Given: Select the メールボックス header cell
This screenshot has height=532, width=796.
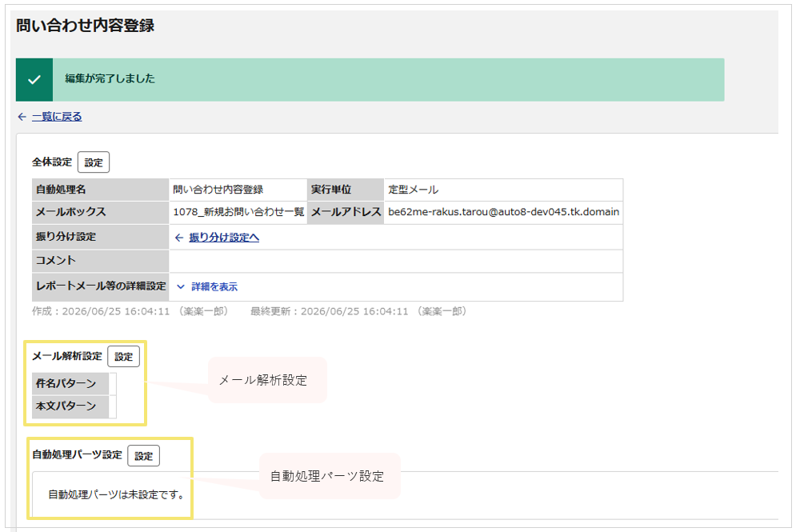Looking at the screenshot, I should (101, 212).
